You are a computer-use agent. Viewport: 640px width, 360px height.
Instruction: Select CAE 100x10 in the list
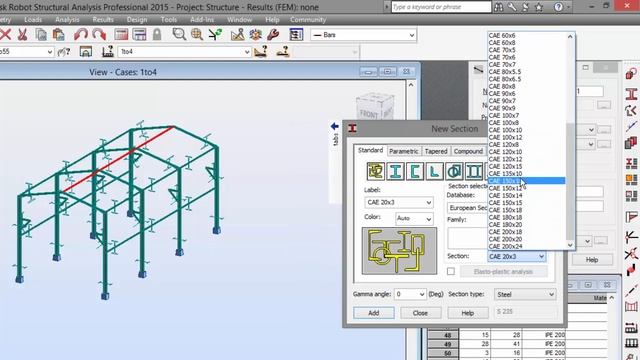pyautogui.click(x=527, y=130)
